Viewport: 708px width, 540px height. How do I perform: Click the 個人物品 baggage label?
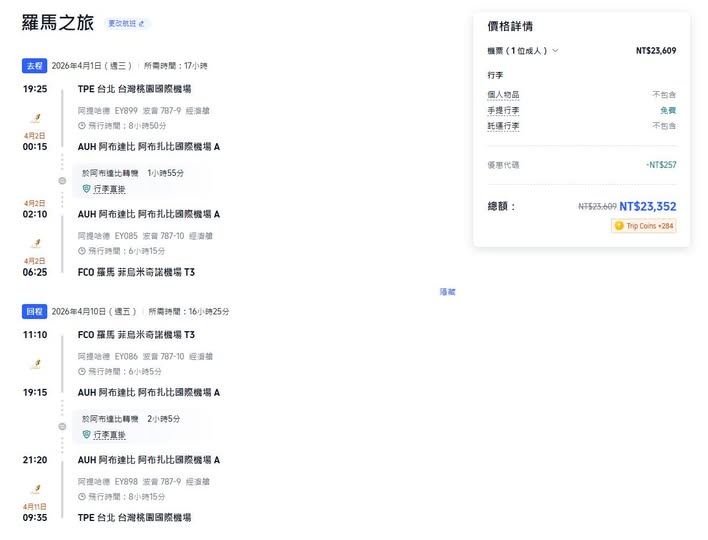(x=503, y=95)
